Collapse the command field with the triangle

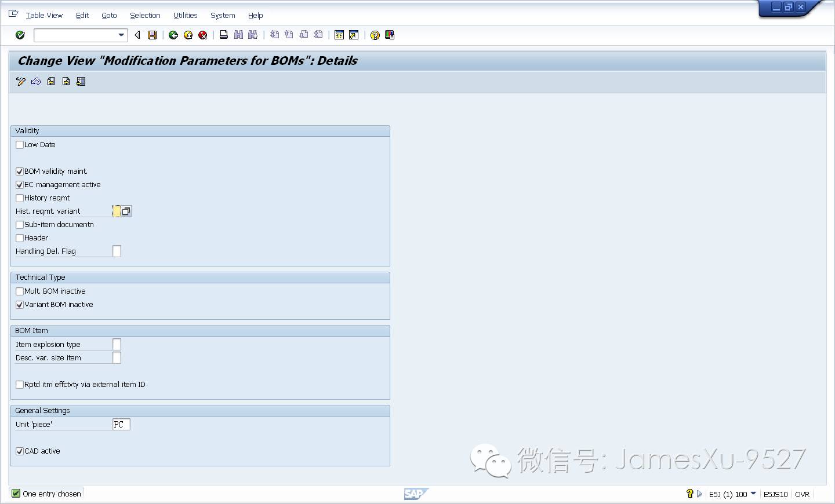pyautogui.click(x=137, y=35)
